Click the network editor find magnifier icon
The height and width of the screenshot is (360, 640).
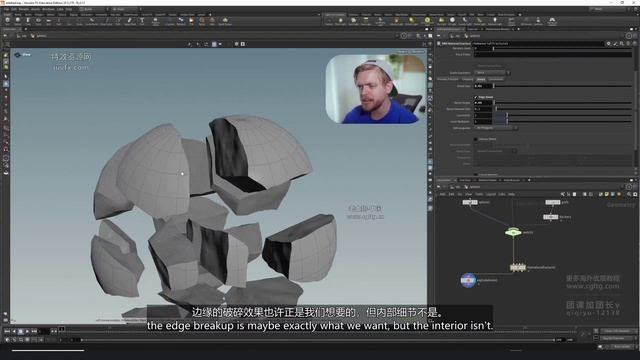click(x=629, y=194)
